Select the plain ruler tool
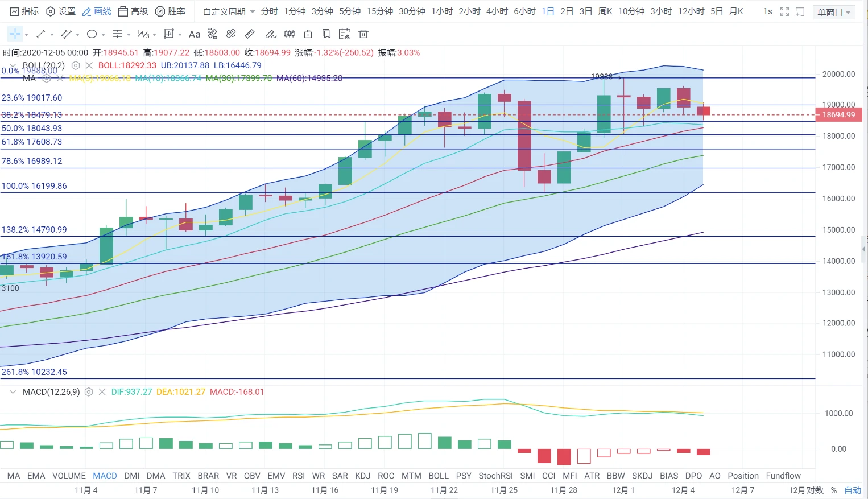The width and height of the screenshot is (868, 499). [250, 34]
